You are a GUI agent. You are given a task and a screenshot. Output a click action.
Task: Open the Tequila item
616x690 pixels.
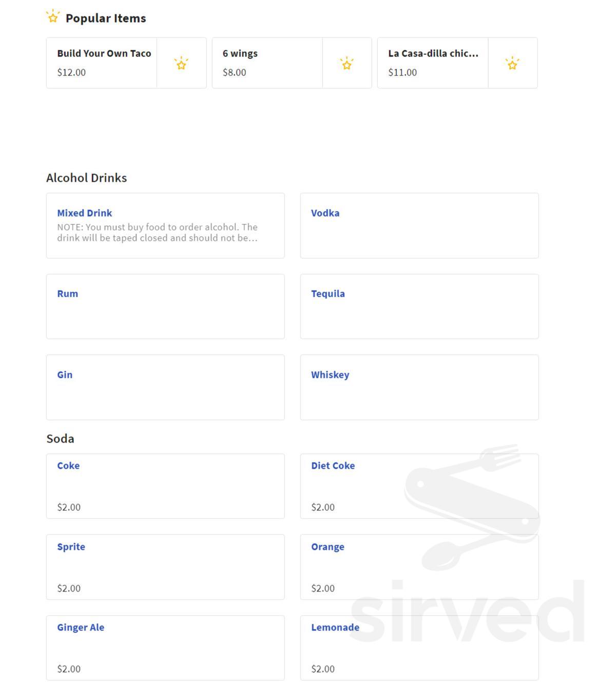pos(328,294)
